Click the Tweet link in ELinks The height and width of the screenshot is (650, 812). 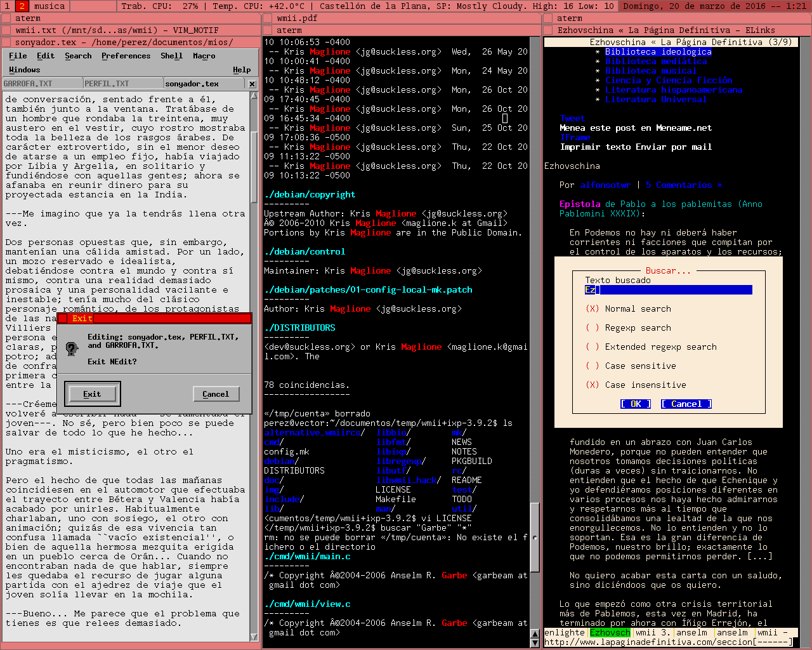click(x=572, y=118)
